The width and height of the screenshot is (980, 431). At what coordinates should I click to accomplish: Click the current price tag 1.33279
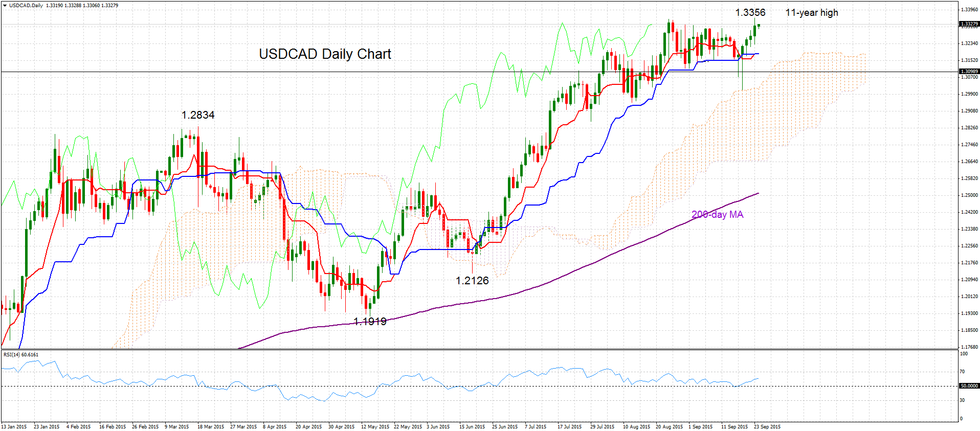(x=969, y=24)
